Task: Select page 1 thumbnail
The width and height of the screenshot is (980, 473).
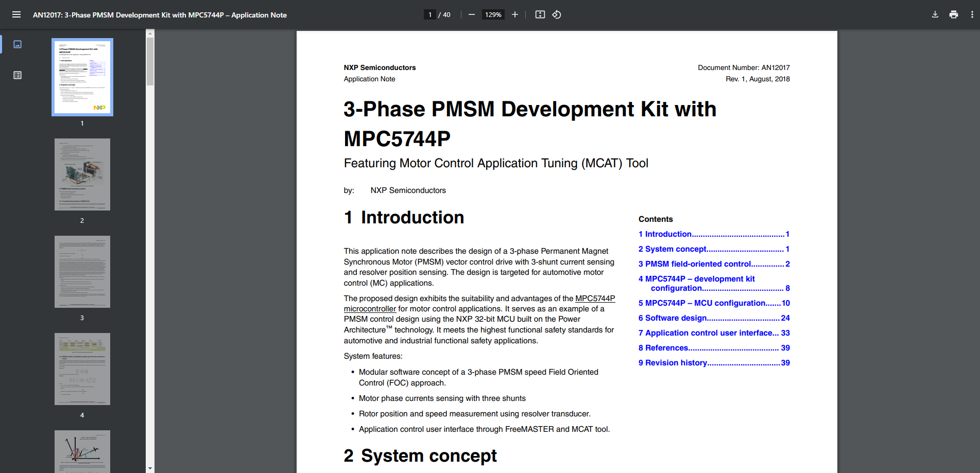Action: tap(82, 77)
